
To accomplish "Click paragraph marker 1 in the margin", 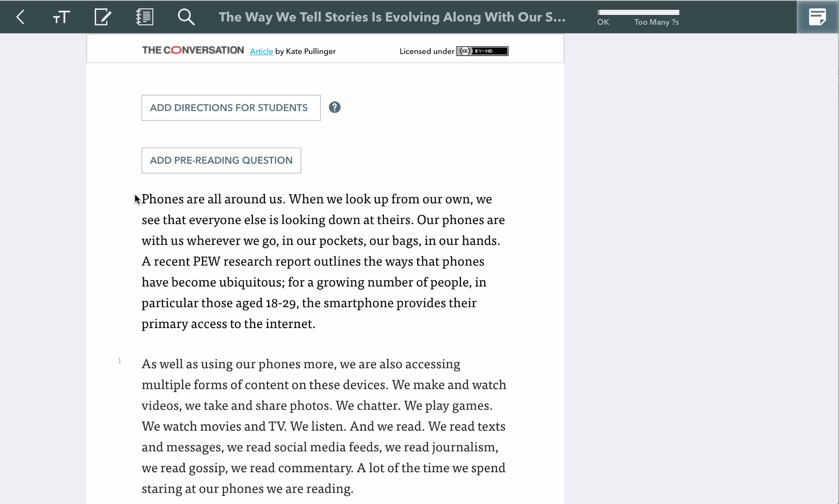I will click(120, 360).
